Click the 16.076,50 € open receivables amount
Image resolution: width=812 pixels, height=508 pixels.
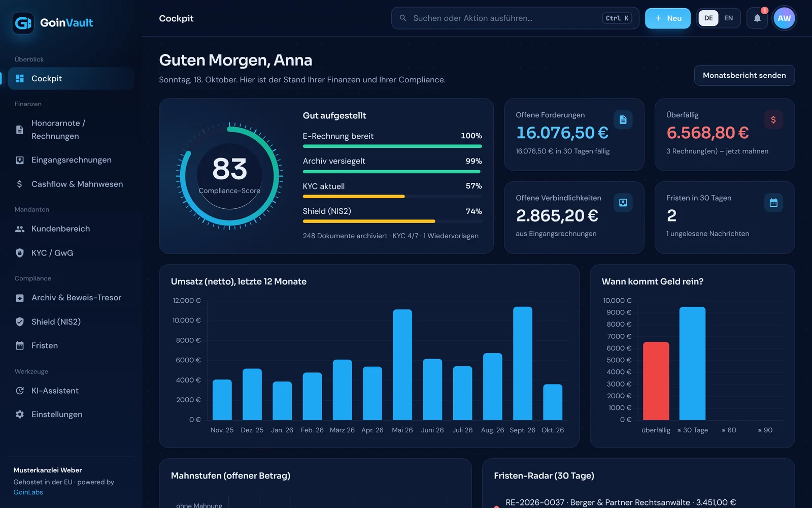point(562,133)
